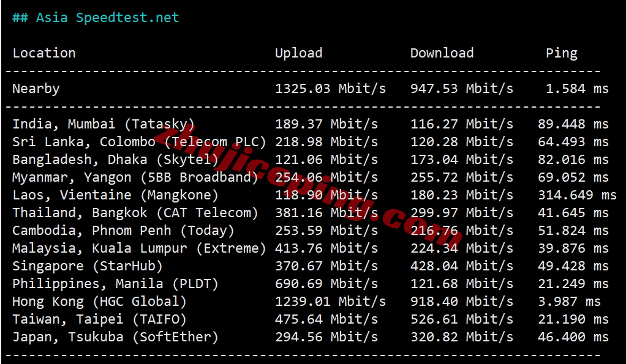Click Cambodia ping value 51.824 ms
This screenshot has width=626, height=364.
coord(573,231)
